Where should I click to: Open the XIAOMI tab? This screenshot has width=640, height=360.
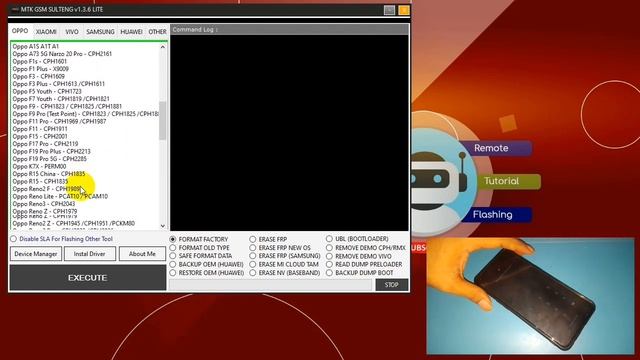tap(46, 31)
